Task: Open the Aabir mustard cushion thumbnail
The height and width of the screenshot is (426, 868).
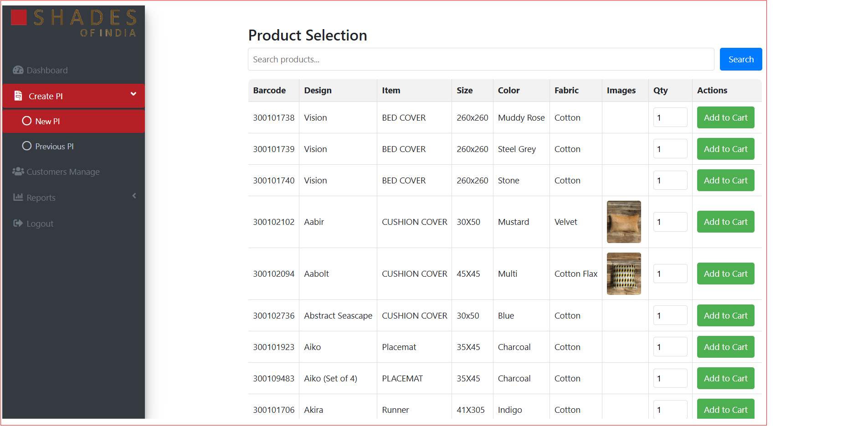Action: coord(624,222)
